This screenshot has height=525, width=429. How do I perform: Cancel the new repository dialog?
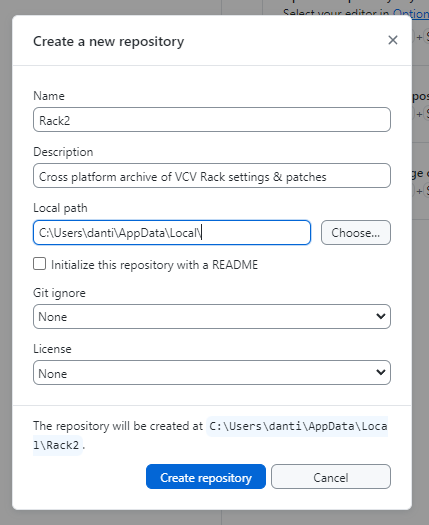[x=331, y=477]
